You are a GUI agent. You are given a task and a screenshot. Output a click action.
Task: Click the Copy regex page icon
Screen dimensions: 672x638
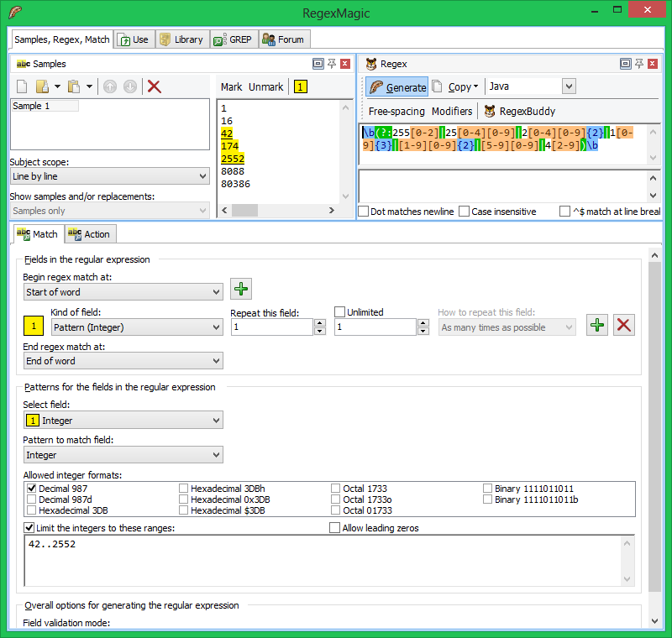437,86
